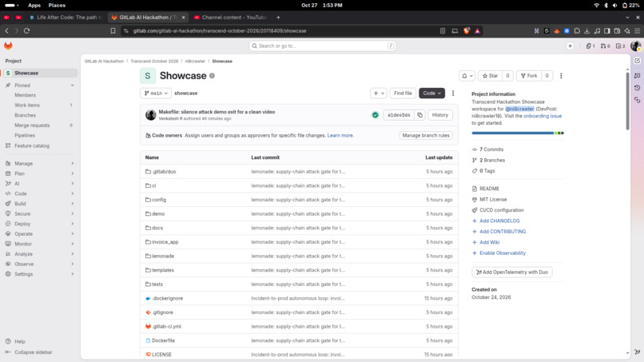The width and height of the screenshot is (644, 362).
Task: Click the Find file button
Action: coord(403,93)
